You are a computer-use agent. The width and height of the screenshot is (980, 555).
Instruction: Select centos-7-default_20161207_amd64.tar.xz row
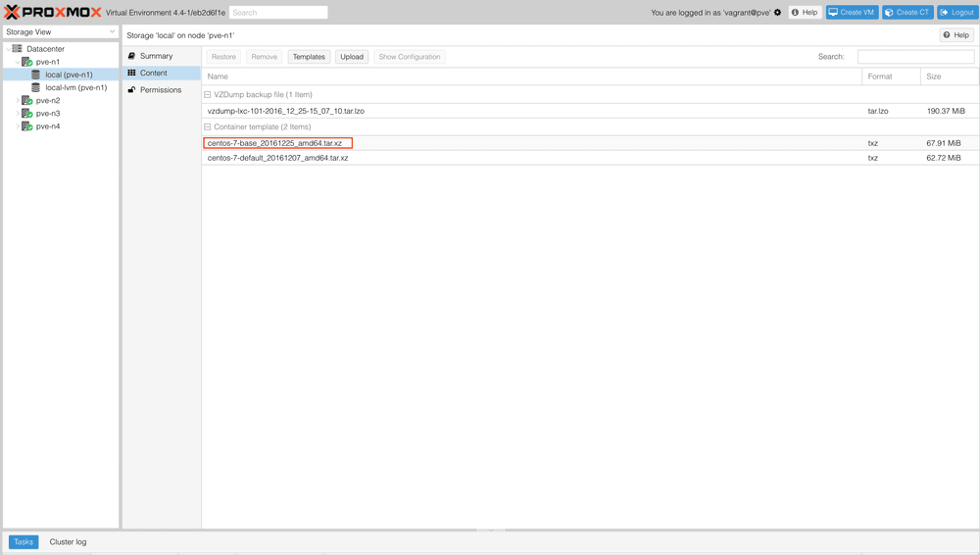(x=590, y=158)
